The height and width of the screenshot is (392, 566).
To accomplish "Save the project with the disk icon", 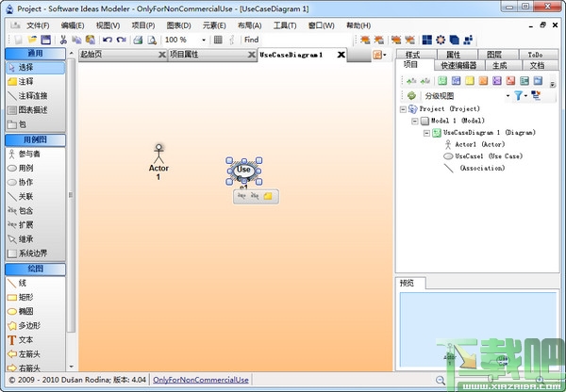I will tap(46, 40).
